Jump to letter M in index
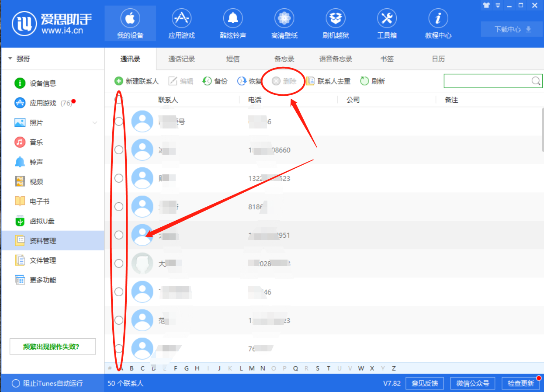The image size is (544, 392). pos(252,368)
